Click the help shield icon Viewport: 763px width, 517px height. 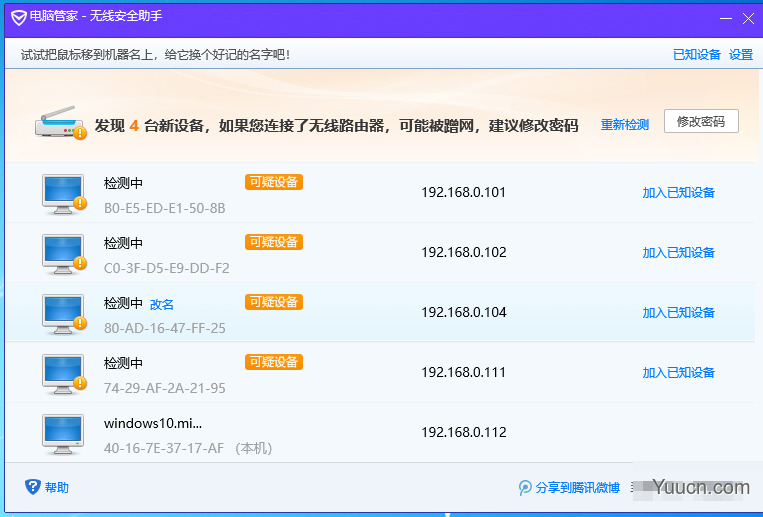point(33,486)
